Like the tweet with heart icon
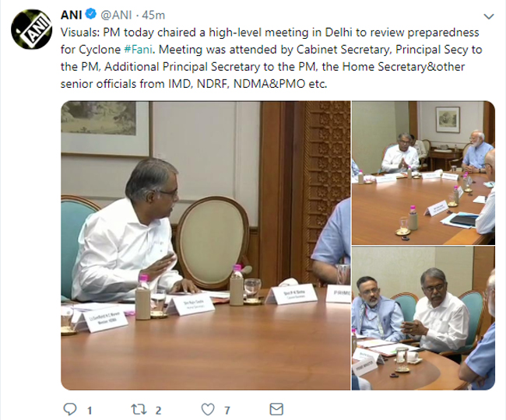Viewport: 506px width, 420px height. coord(208,409)
